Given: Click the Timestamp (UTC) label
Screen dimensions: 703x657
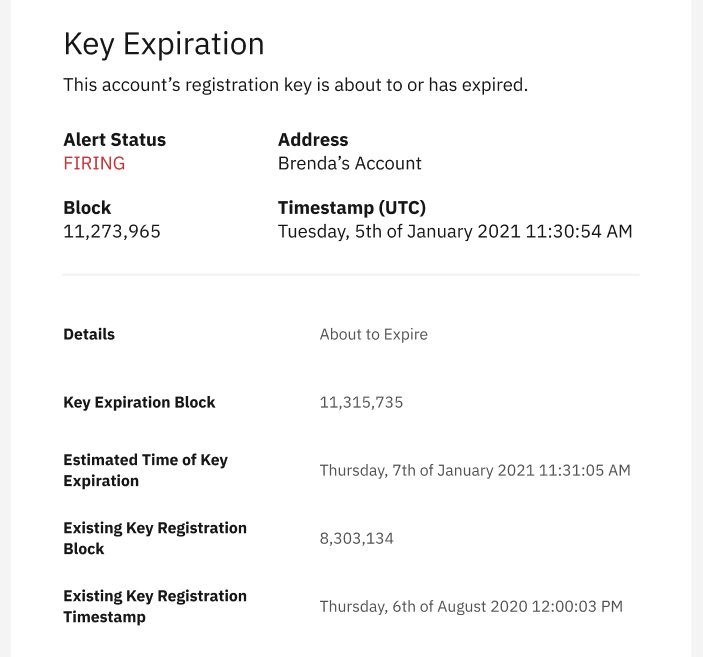Looking at the screenshot, I should coord(352,208).
